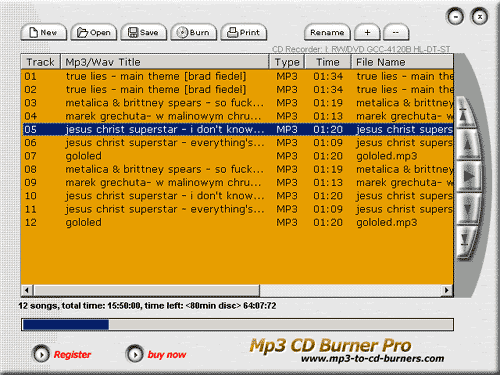
Task: Click the Rename button
Action: [327, 32]
